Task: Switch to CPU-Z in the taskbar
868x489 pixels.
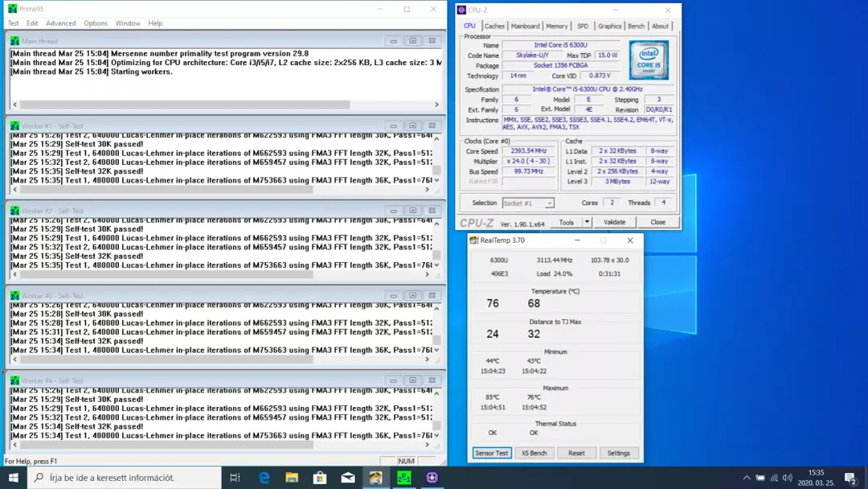Action: pyautogui.click(x=432, y=478)
